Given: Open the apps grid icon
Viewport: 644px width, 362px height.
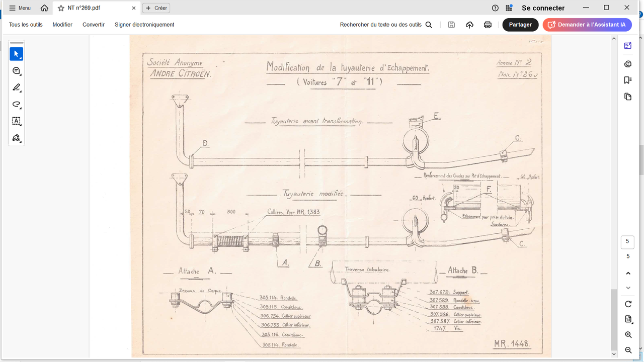Looking at the screenshot, I should point(509,8).
